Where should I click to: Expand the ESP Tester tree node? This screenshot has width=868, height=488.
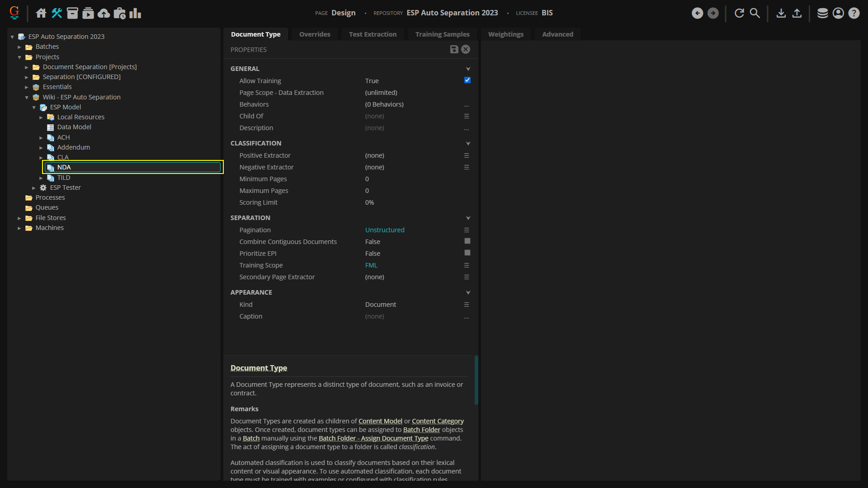34,188
